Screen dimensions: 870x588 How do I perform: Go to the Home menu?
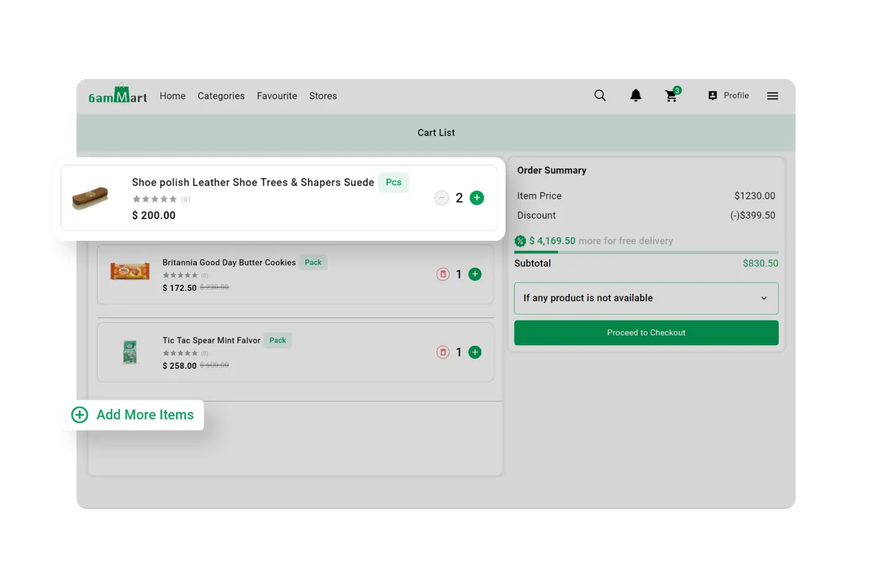(172, 96)
